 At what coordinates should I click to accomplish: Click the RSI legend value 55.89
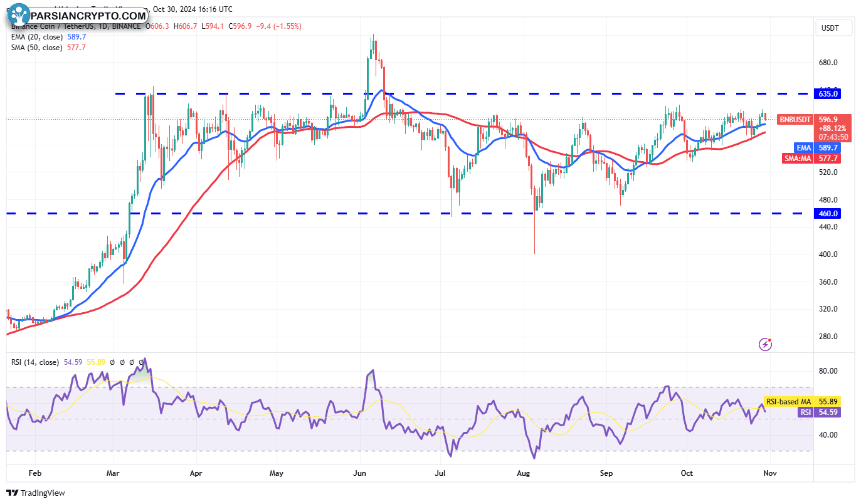click(97, 362)
